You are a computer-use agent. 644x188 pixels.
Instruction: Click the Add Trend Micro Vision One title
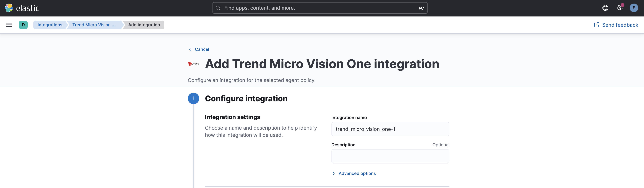click(x=322, y=64)
